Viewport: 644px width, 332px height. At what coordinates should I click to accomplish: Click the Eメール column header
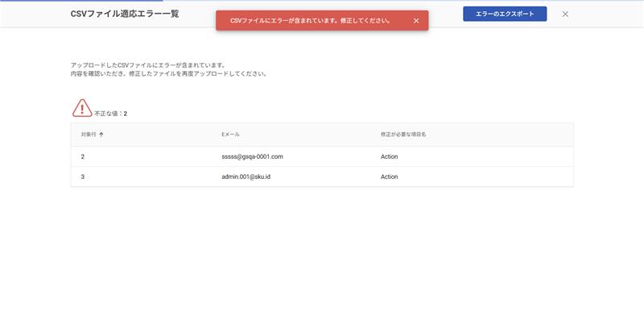(230, 135)
